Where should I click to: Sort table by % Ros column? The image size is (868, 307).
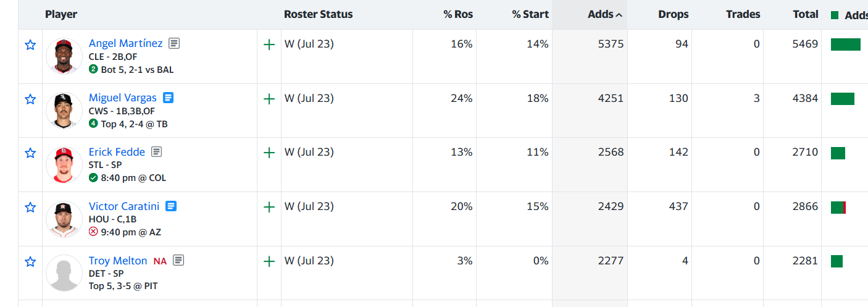pos(457,14)
